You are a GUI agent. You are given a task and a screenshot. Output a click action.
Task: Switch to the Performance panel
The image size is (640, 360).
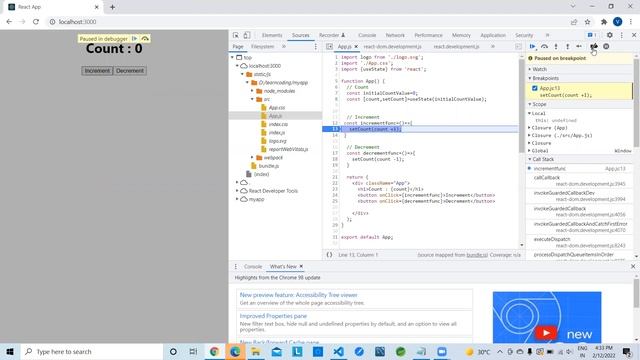428,35
